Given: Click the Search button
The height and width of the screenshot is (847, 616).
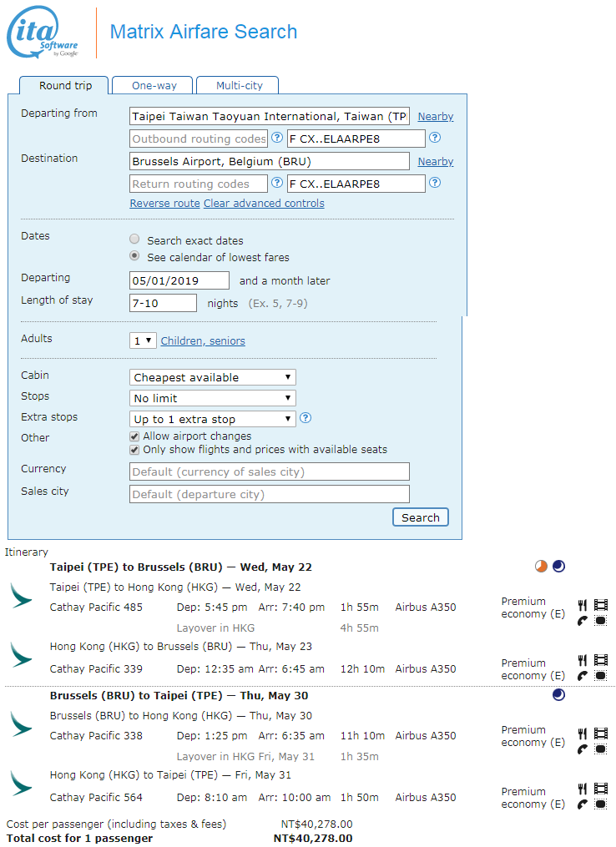Looking at the screenshot, I should 421,517.
